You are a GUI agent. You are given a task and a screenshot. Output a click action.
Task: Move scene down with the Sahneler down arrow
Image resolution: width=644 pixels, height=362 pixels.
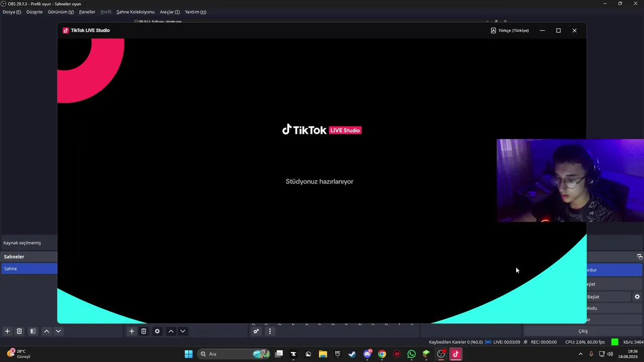pos(58,331)
